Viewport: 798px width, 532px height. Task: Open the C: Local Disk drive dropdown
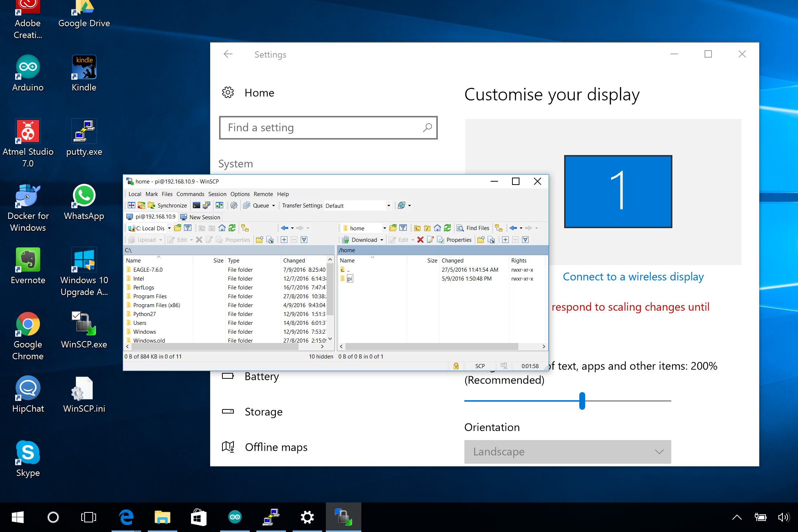tap(169, 229)
